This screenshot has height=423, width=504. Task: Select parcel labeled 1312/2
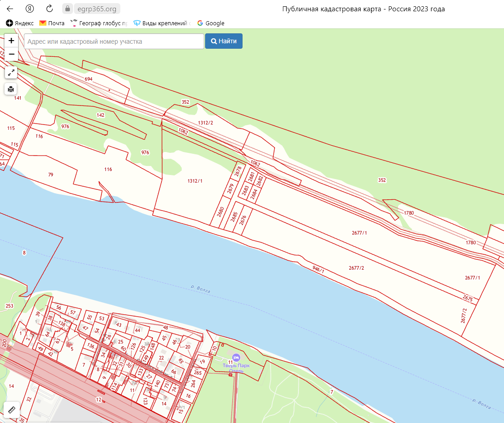point(206,123)
